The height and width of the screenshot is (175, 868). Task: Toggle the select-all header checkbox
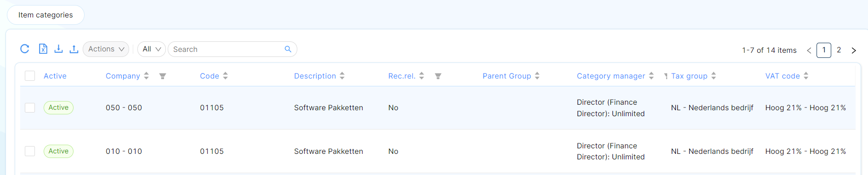pyautogui.click(x=30, y=76)
